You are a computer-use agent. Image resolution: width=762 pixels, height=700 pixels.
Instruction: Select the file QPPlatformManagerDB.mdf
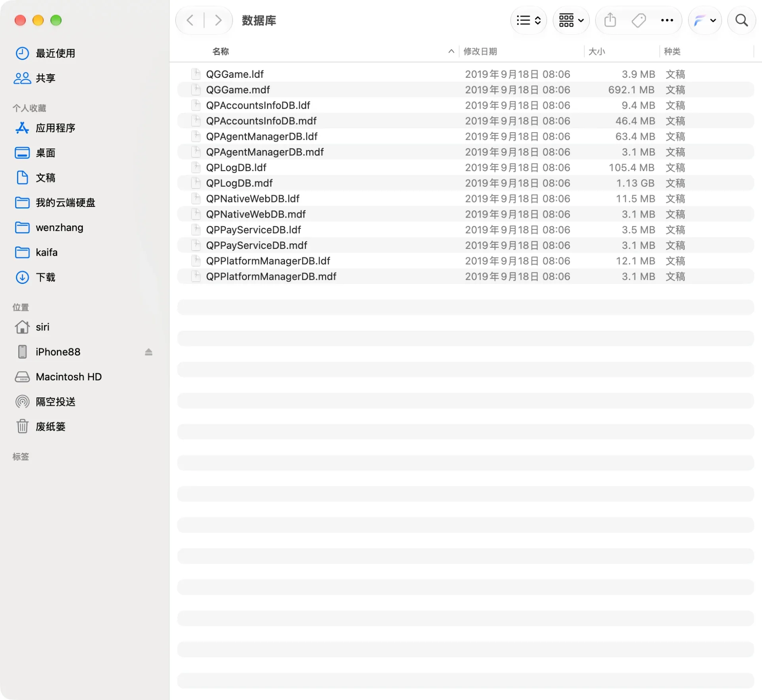[466, 276]
